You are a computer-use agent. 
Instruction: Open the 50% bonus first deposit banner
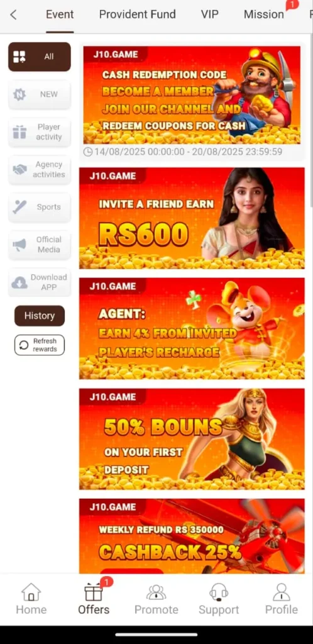click(x=192, y=439)
